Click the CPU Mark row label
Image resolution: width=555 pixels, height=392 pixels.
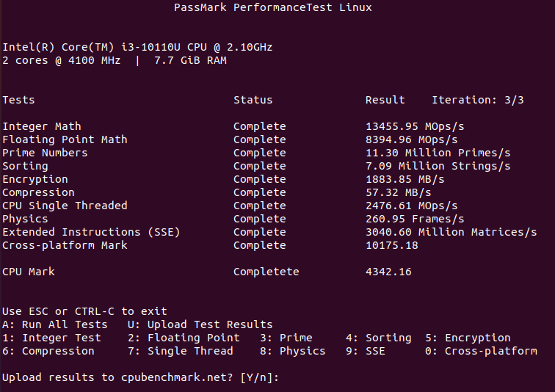(29, 272)
